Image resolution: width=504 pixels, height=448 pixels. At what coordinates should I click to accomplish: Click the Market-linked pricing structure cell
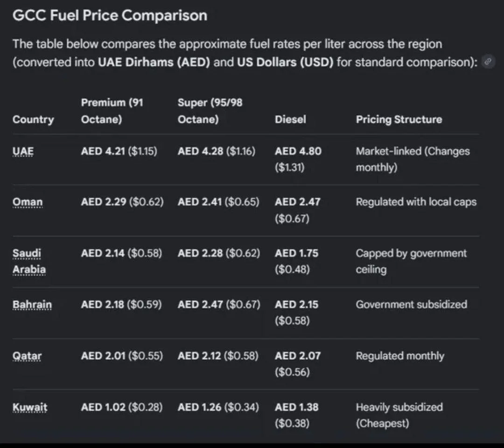pyautogui.click(x=413, y=159)
